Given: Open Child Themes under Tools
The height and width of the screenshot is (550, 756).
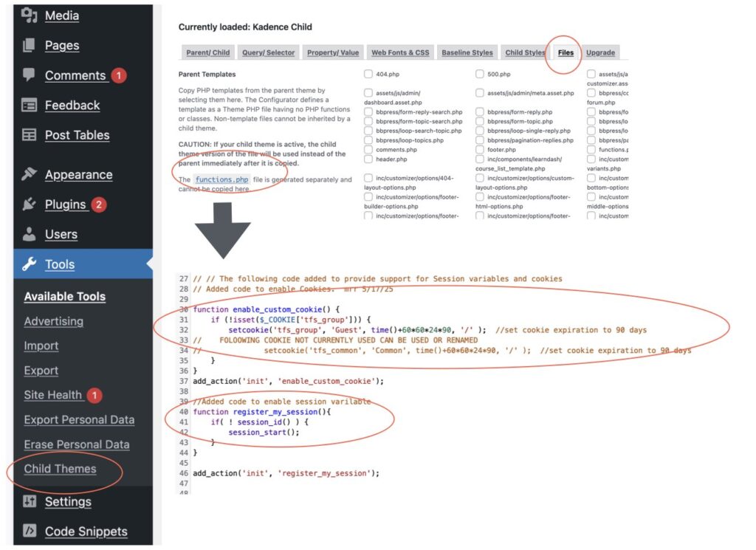Looking at the screenshot, I should 60,469.
